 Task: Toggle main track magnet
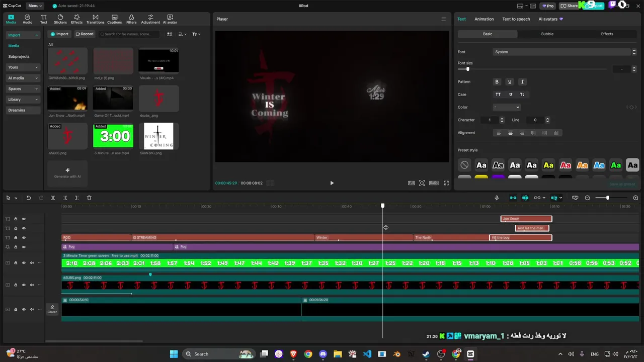(513, 198)
